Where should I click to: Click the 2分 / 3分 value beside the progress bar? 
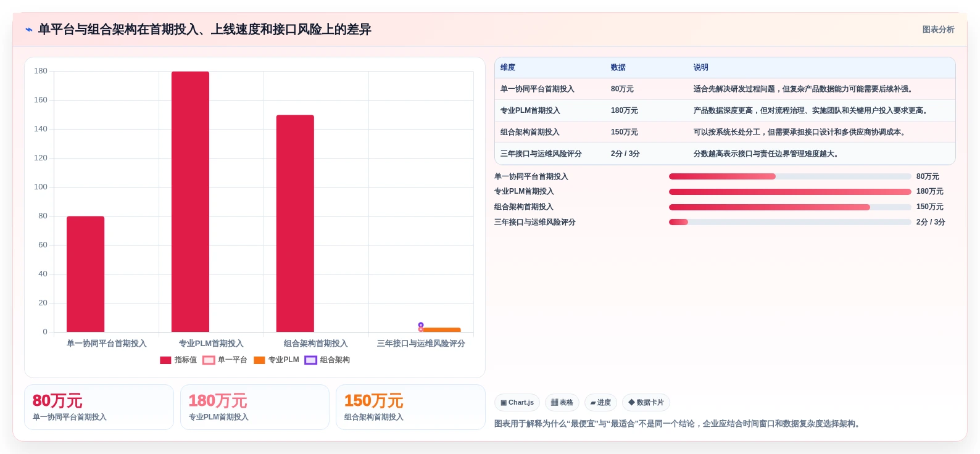[931, 223]
